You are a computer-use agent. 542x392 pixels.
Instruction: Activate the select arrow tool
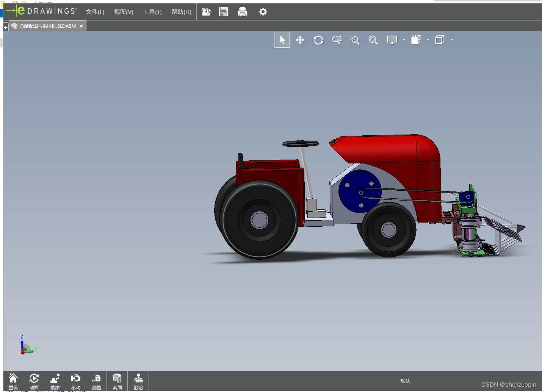pos(282,40)
